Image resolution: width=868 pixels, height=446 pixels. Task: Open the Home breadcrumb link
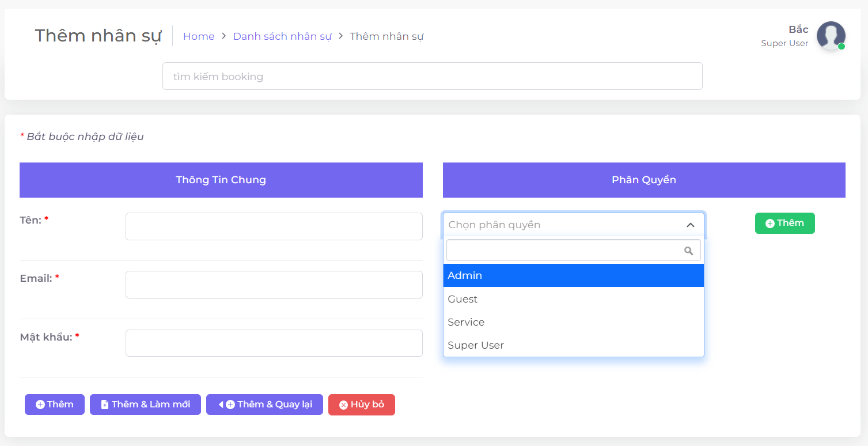click(x=199, y=36)
